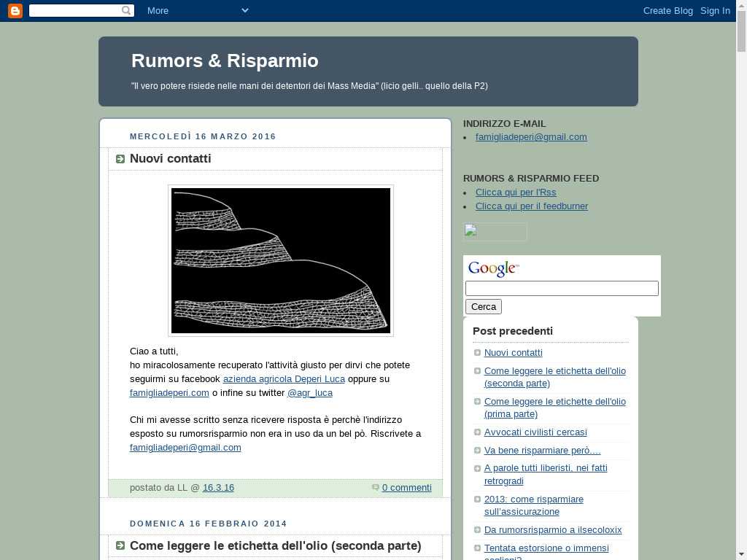Open the @agr_luca twitter link
This screenshot has height=560, width=747.
click(x=309, y=393)
